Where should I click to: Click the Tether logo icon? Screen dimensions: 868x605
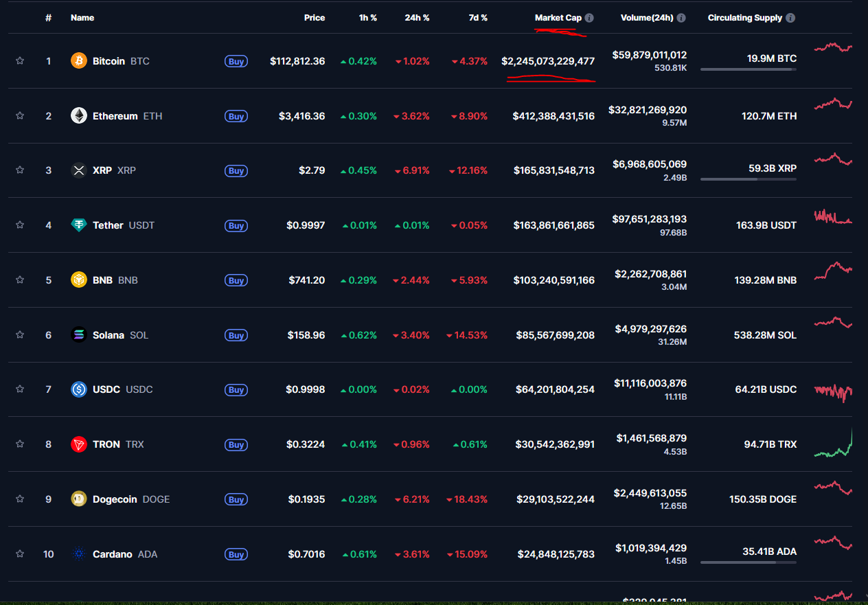[79, 225]
